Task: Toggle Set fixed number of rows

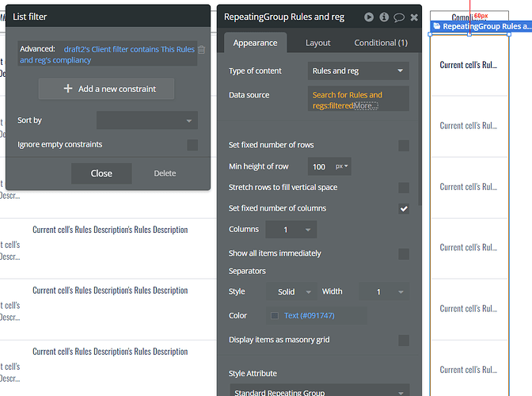Action: tap(404, 145)
